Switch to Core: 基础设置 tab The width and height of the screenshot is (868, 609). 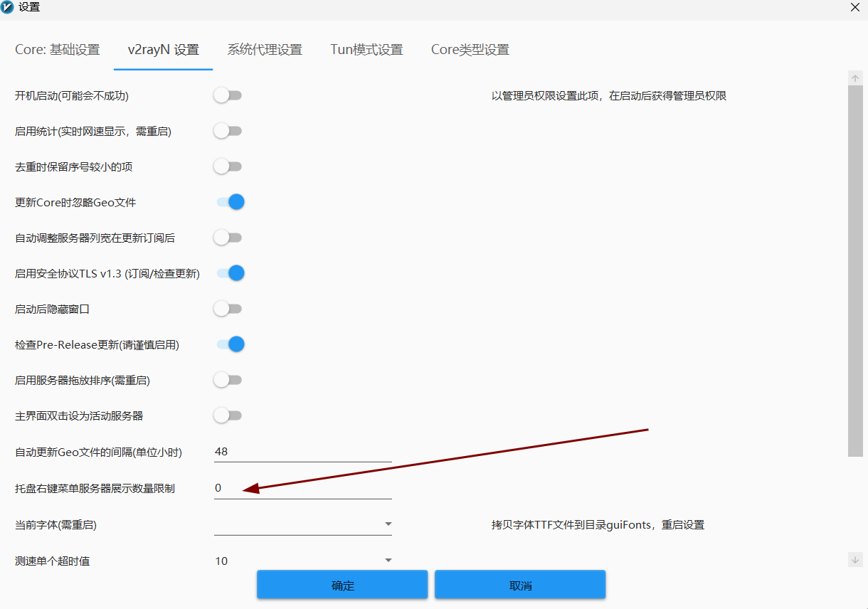point(58,50)
